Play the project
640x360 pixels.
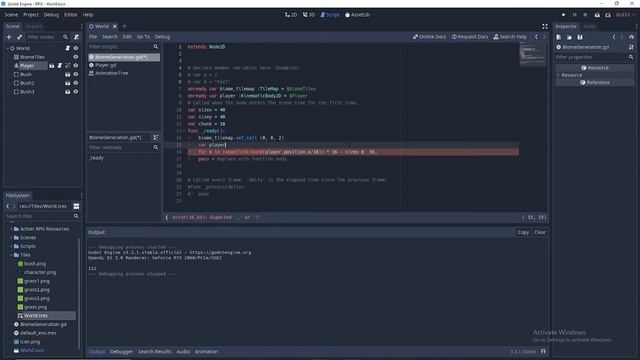564,15
